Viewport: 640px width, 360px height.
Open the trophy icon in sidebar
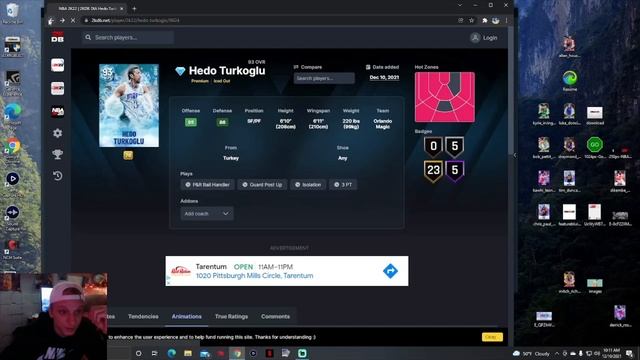coord(58,154)
